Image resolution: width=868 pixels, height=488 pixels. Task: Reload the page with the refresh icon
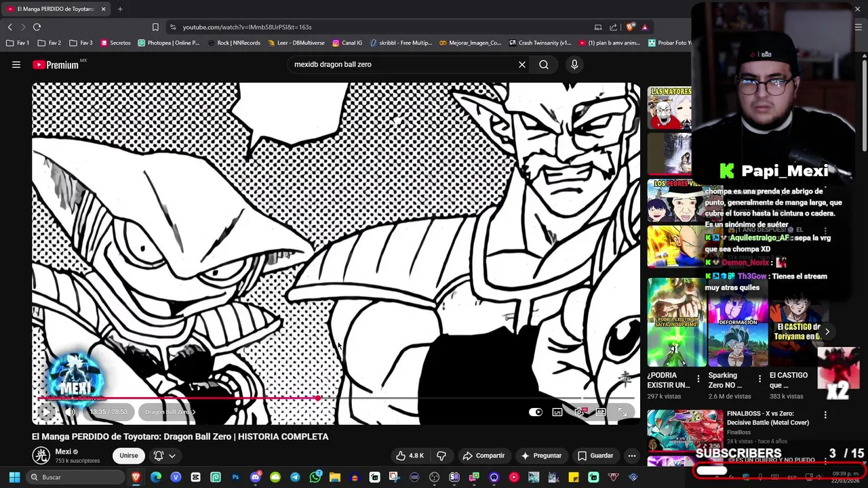(37, 27)
